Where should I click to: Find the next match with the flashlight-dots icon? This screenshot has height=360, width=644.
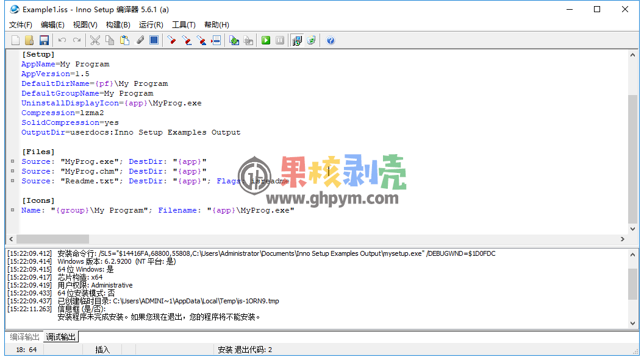[187, 40]
